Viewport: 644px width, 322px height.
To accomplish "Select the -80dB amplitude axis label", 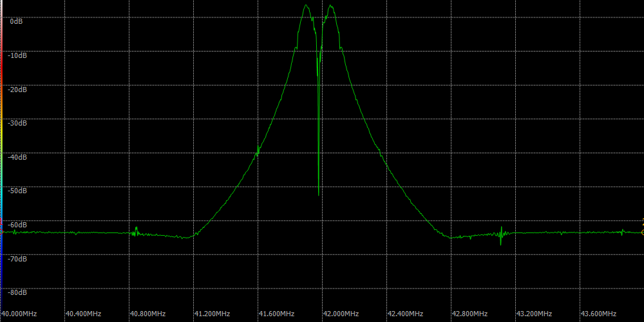I will tap(17, 292).
